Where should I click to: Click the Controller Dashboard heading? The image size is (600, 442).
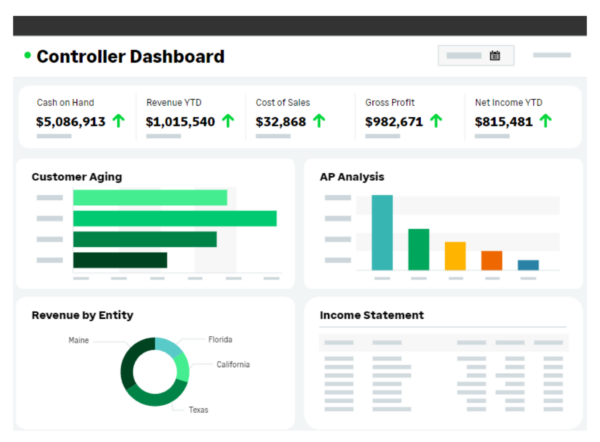point(130,57)
